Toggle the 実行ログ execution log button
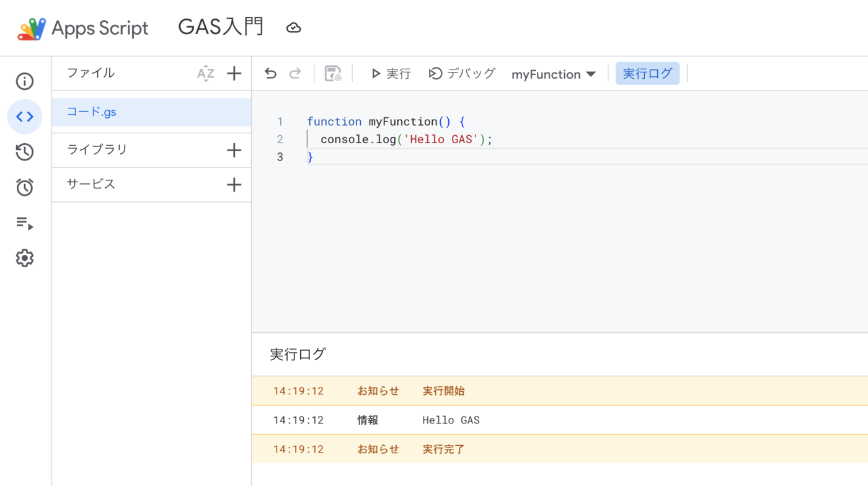868x486 pixels. click(647, 74)
